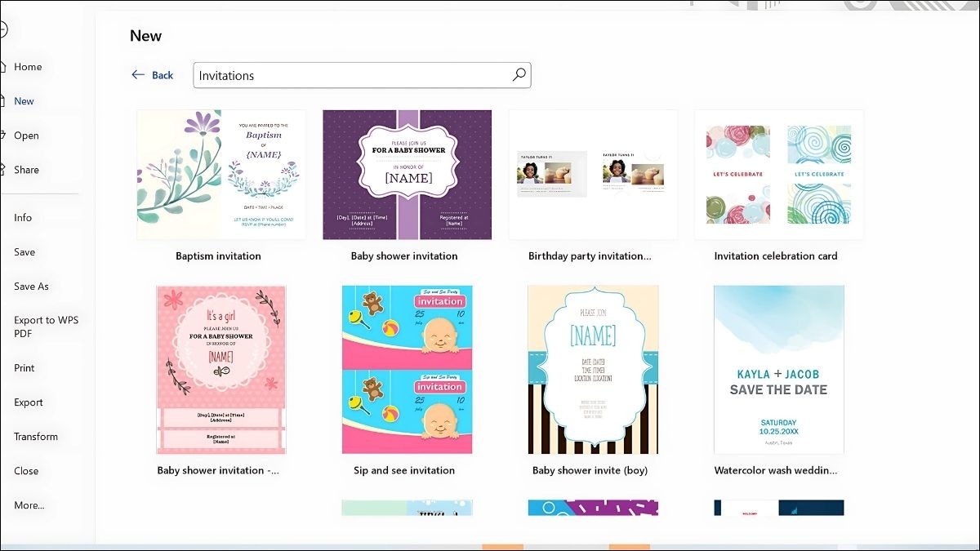The height and width of the screenshot is (551, 980).
Task: Click the "Watercolor wash weddin..." label
Action: [776, 470]
